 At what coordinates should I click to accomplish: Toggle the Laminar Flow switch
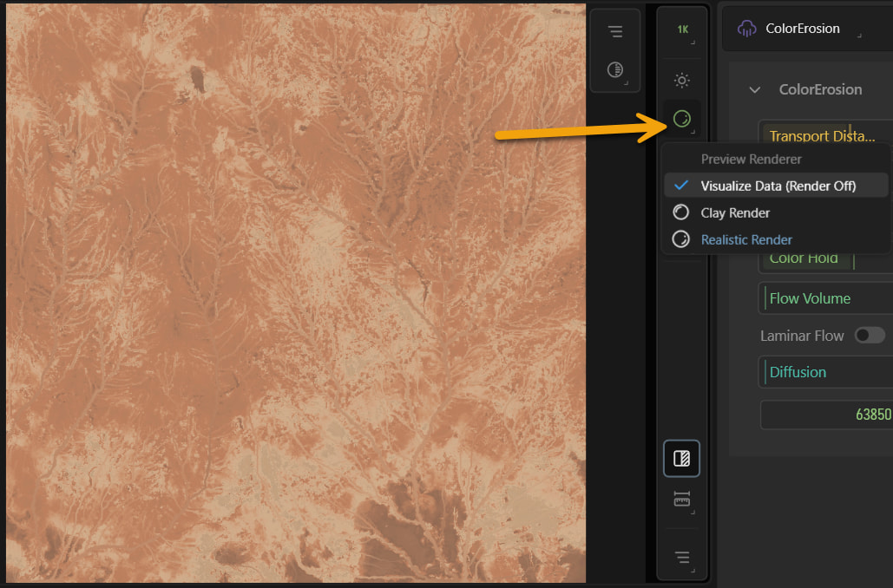click(x=870, y=336)
